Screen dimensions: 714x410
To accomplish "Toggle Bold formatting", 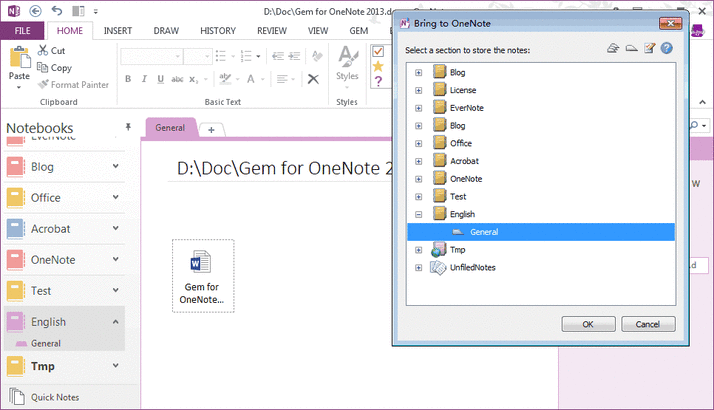I will pyautogui.click(x=128, y=79).
